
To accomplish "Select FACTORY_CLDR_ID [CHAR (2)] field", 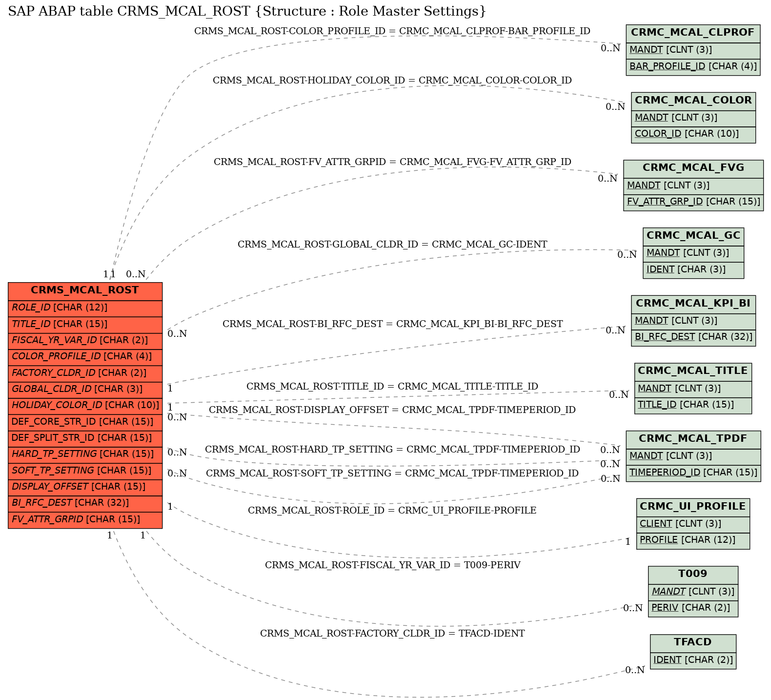I will pyautogui.click(x=85, y=373).
